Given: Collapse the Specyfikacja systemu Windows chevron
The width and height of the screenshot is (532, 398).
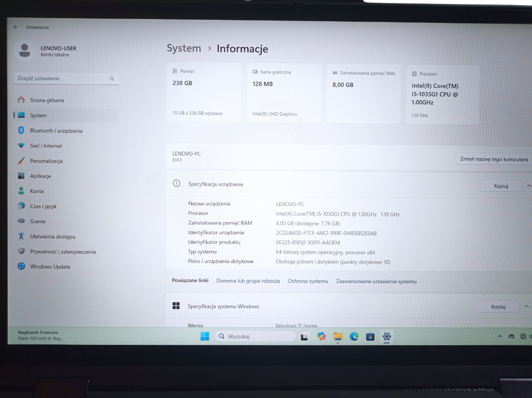Looking at the screenshot, I should click(x=526, y=307).
